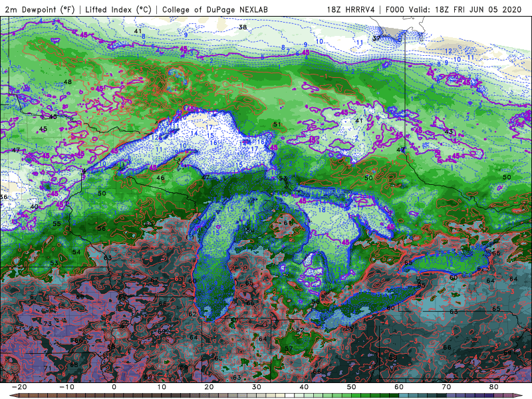Click the 80 label on the color scale
Screen dimensions: 532x399
pos(494,387)
